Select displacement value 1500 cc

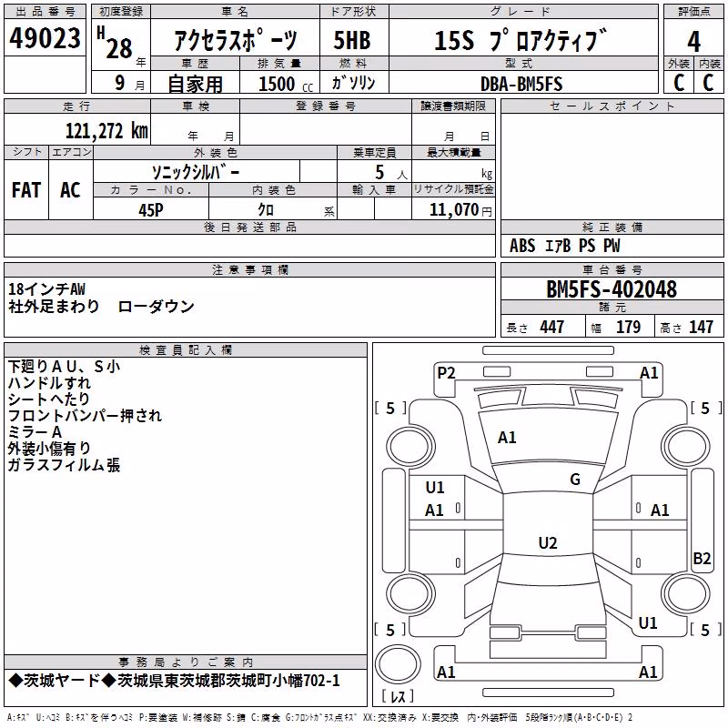pos(286,84)
